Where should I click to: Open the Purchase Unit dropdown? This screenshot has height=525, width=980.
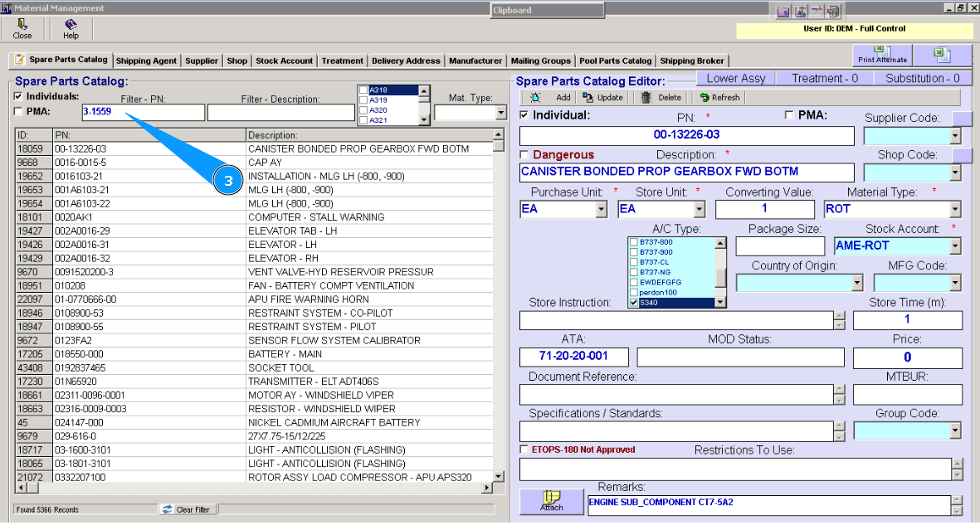click(601, 210)
